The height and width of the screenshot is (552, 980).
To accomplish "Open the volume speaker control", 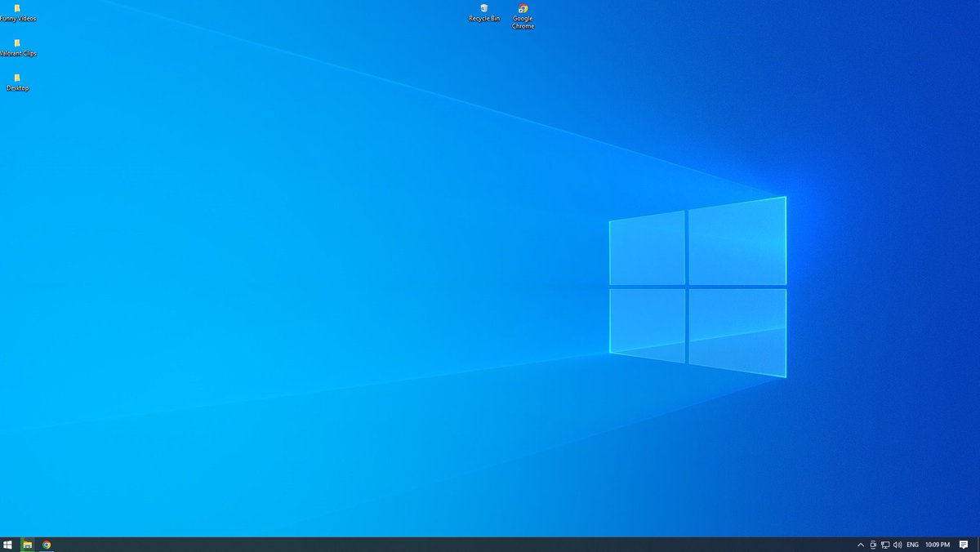I will click(x=898, y=545).
